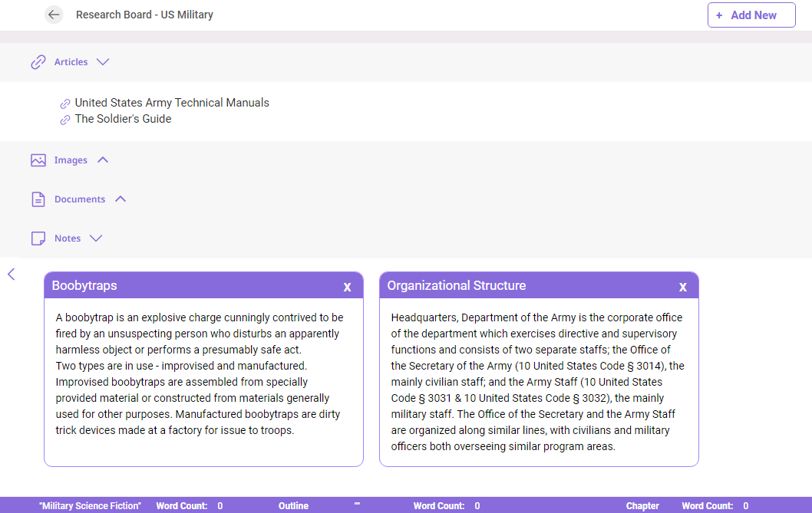Open United States Army Technical Manuals article
Image resolution: width=812 pixels, height=513 pixels.
pos(172,103)
